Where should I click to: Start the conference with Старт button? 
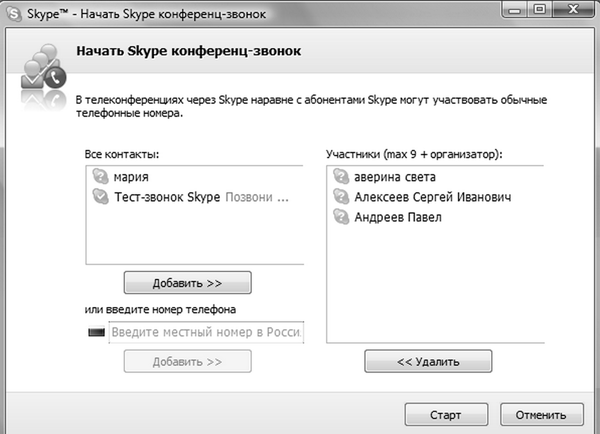pos(446,413)
